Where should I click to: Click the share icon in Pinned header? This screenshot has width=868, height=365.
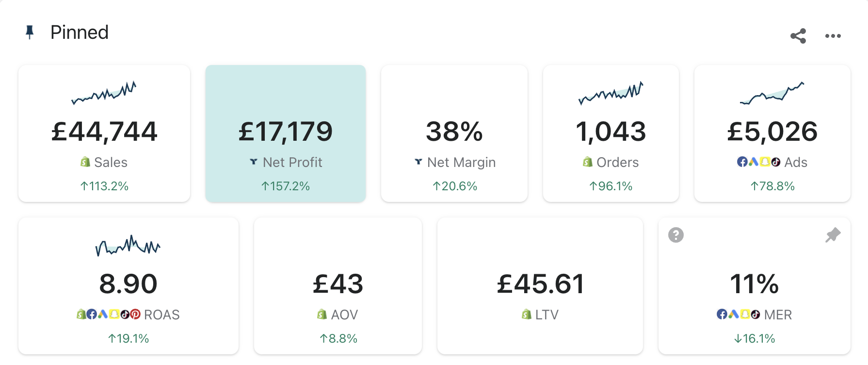[x=798, y=36]
